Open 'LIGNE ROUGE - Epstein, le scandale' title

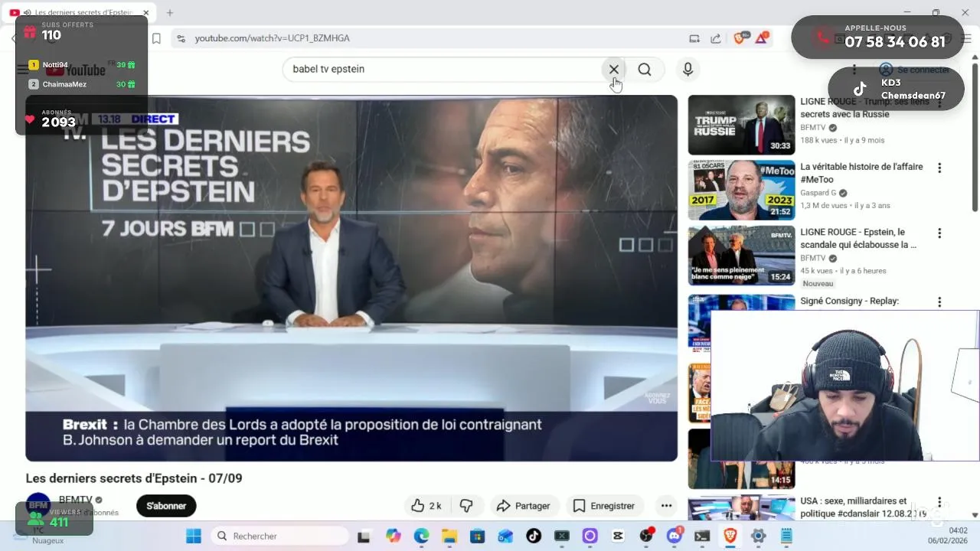click(x=858, y=239)
